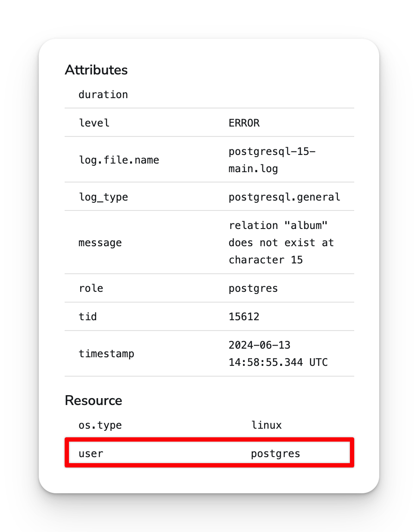Image resolution: width=418 pixels, height=532 pixels.
Task: Click the Attributes section header
Action: [96, 70]
